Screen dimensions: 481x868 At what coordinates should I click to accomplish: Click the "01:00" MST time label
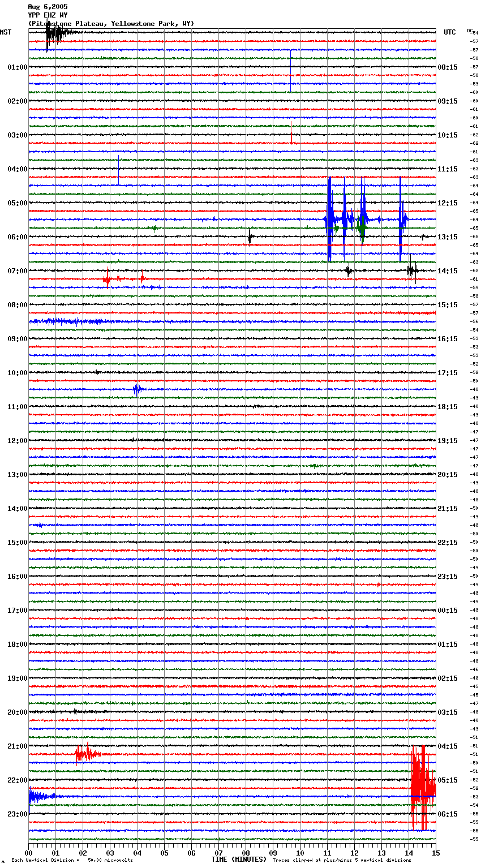[17, 67]
